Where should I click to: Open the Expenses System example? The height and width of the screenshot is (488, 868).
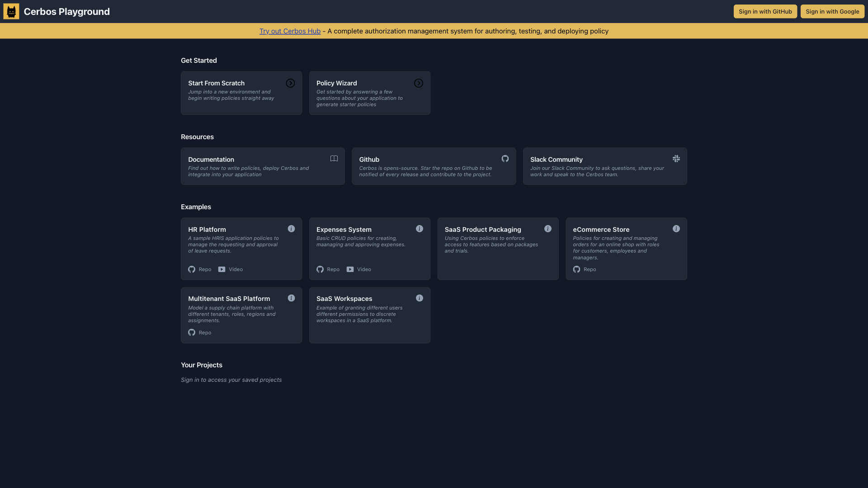point(370,249)
